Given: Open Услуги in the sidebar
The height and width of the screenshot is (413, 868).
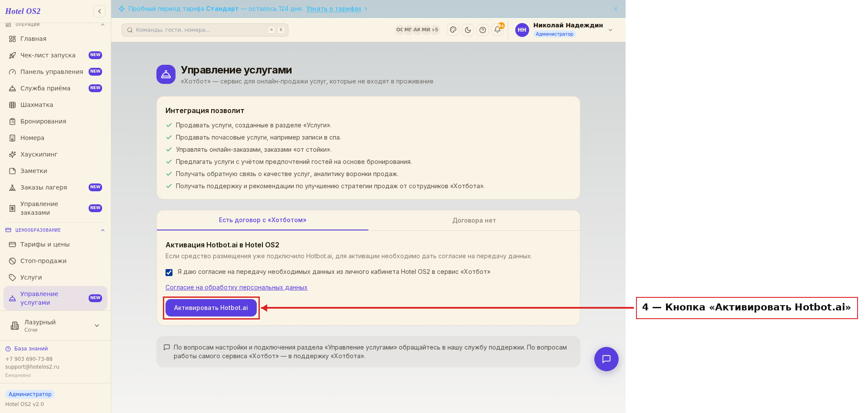Looking at the screenshot, I should 55,277.
